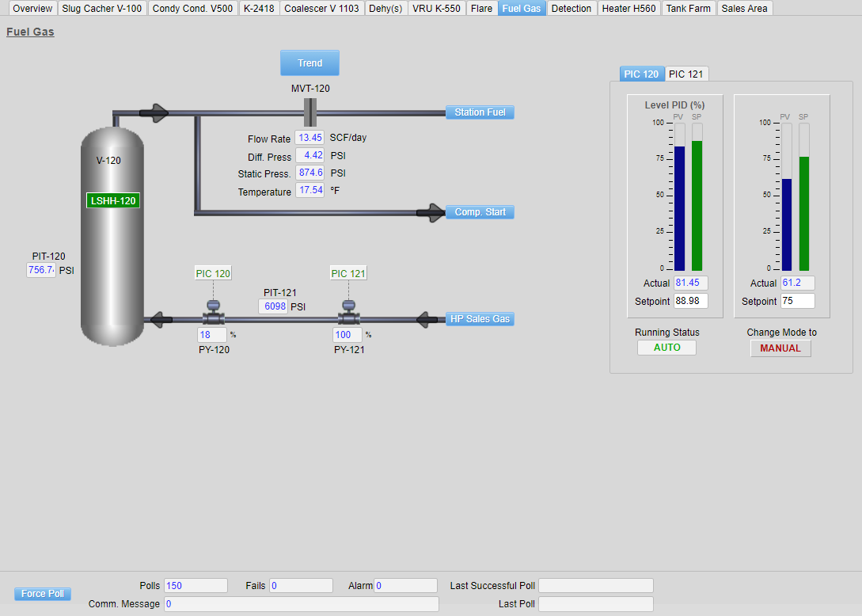Click the PIT-121 pressure value 6098
The image size is (862, 616).
point(273,306)
